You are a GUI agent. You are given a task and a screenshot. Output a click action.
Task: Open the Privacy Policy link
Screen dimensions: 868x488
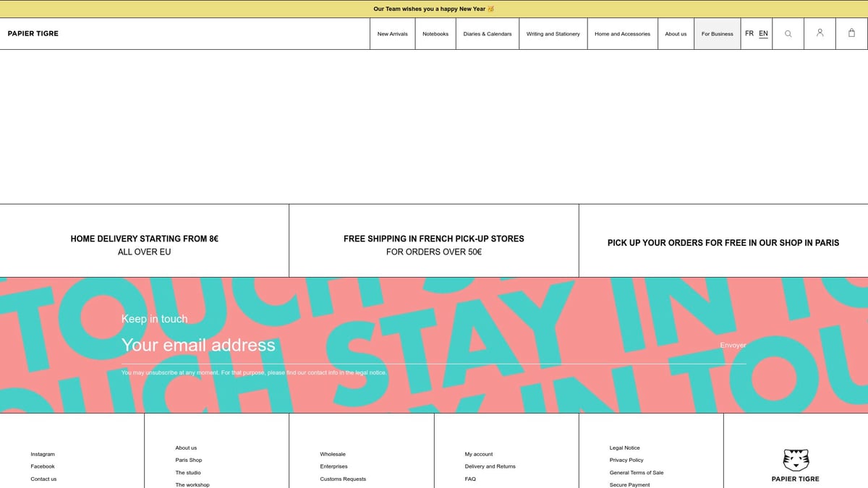[626, 460]
